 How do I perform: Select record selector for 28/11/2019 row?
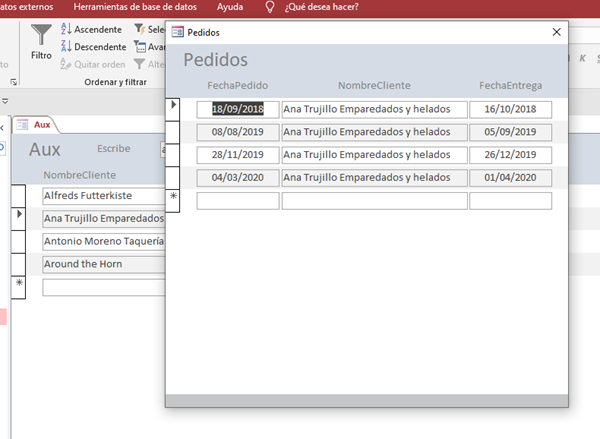pos(173,155)
